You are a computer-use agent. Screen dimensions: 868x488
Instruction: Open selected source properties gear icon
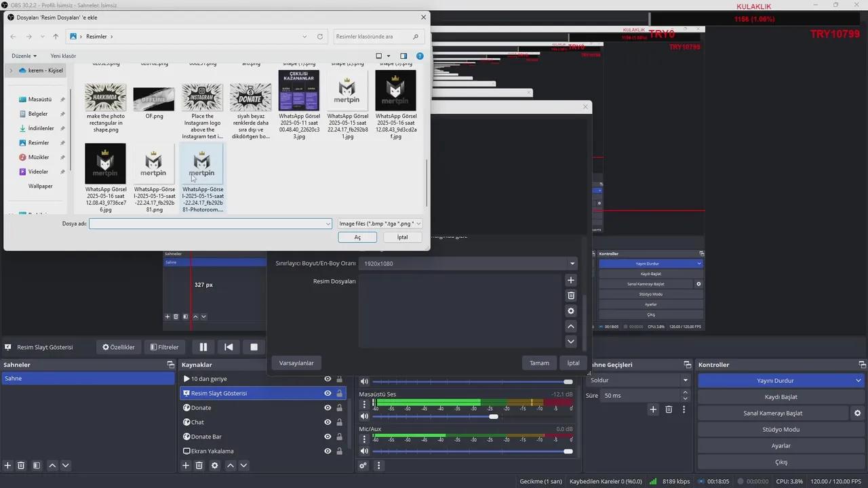pyautogui.click(x=215, y=466)
